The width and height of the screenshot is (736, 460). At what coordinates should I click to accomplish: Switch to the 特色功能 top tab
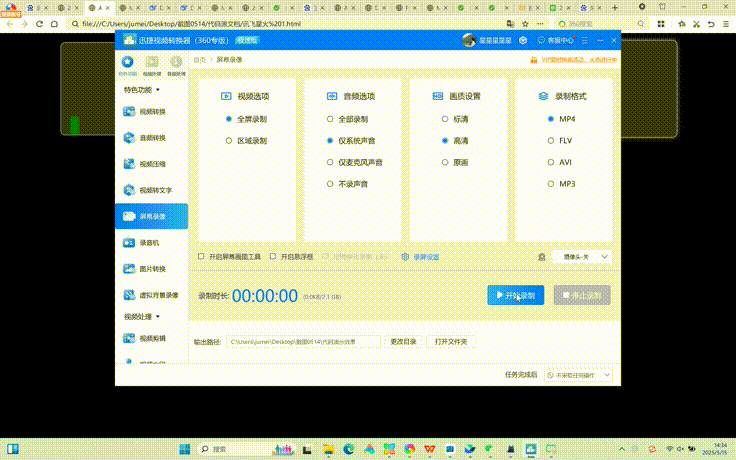127,65
